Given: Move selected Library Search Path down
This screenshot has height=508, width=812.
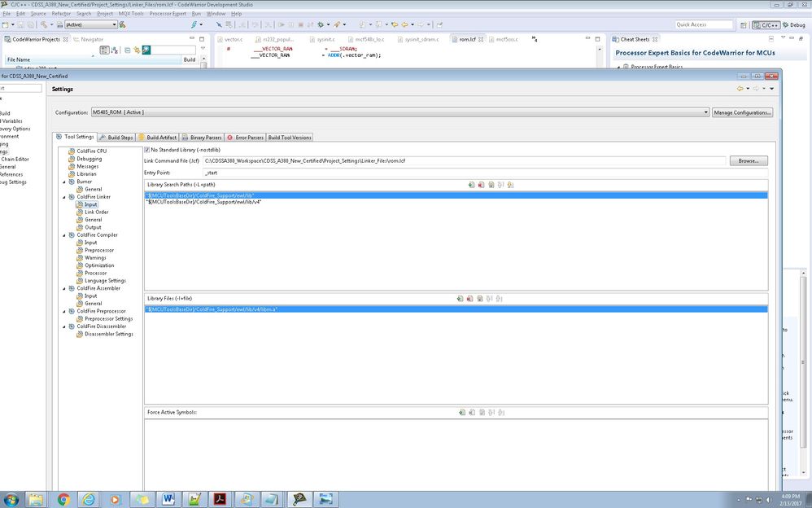Looking at the screenshot, I should (x=510, y=185).
